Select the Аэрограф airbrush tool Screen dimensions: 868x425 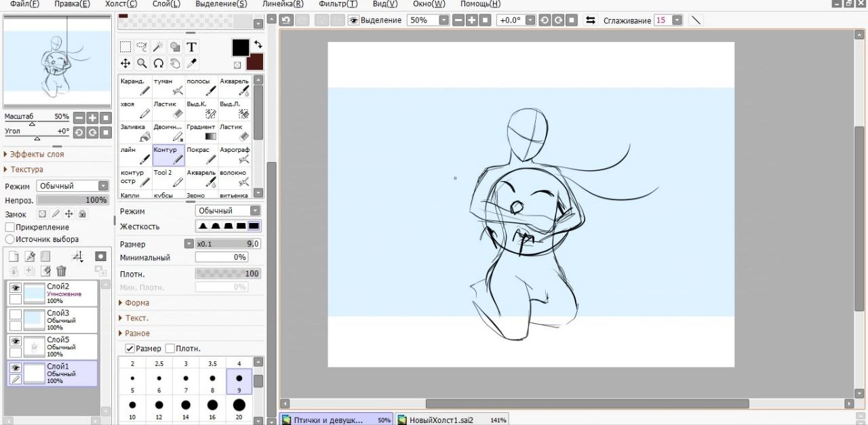tap(235, 155)
